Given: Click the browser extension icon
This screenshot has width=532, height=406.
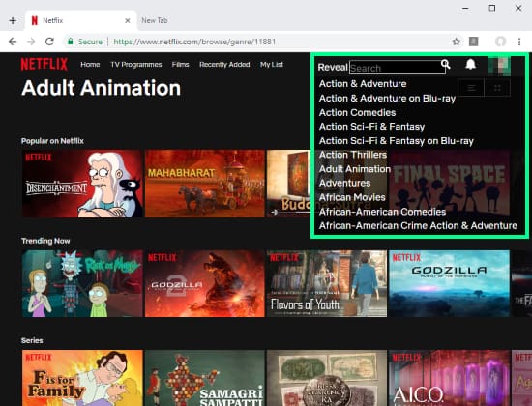Looking at the screenshot, I should (474, 42).
